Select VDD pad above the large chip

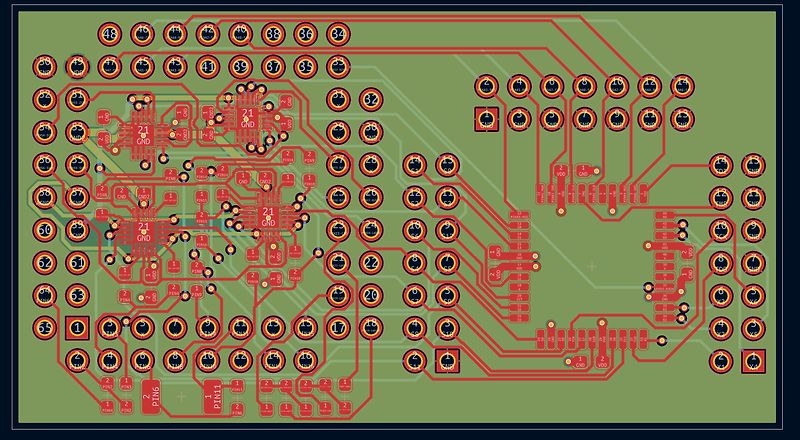(561, 170)
